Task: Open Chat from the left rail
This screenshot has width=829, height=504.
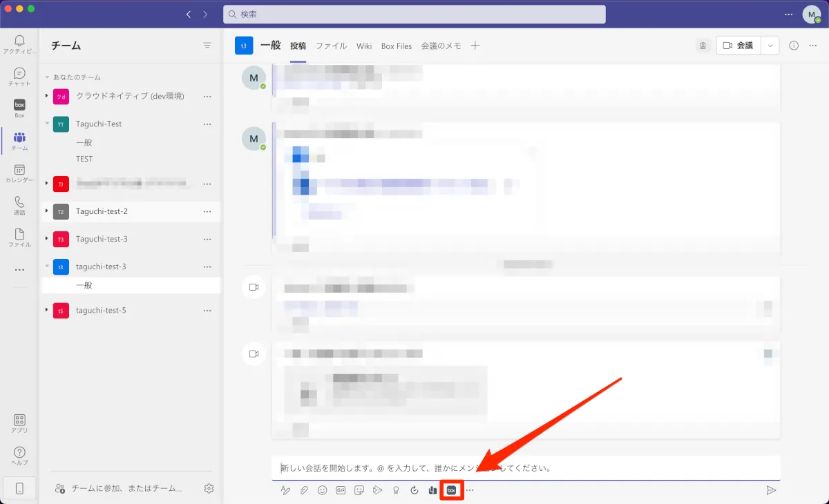Action: tap(19, 77)
